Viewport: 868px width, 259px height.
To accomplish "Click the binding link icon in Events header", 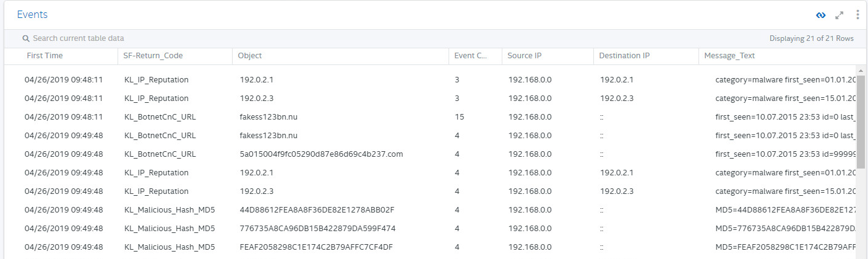I will click(821, 15).
